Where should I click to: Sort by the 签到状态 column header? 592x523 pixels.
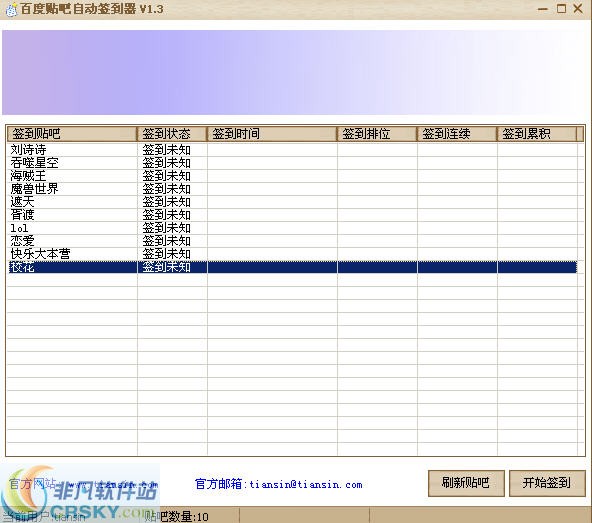(x=172, y=134)
